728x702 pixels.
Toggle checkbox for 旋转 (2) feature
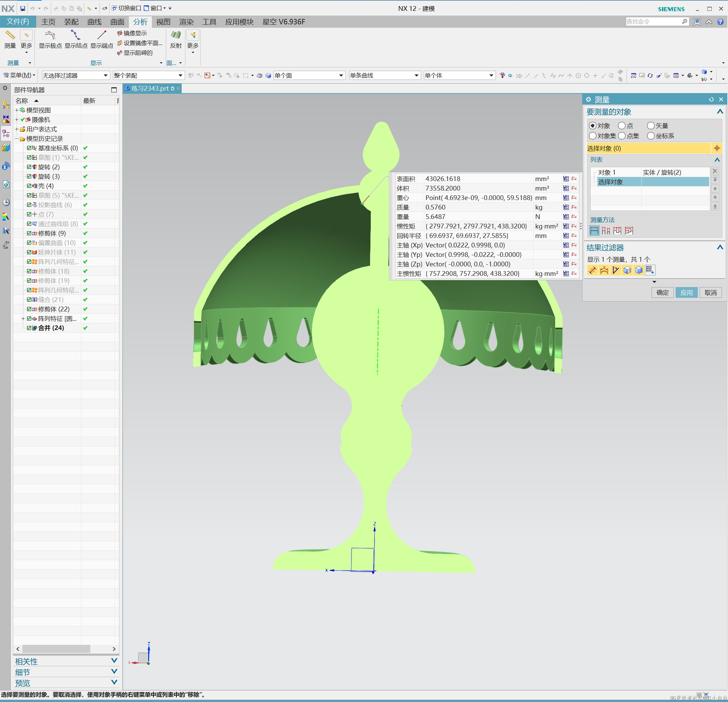coord(29,167)
